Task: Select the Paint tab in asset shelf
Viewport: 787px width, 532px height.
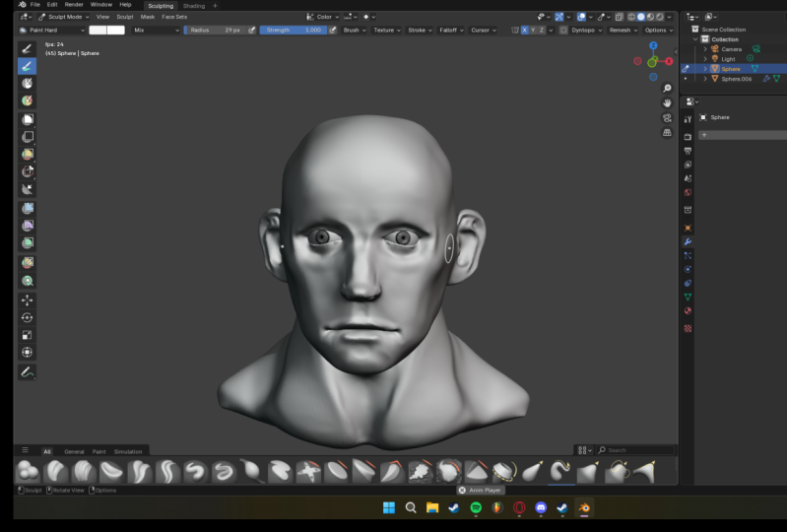Action: tap(98, 451)
